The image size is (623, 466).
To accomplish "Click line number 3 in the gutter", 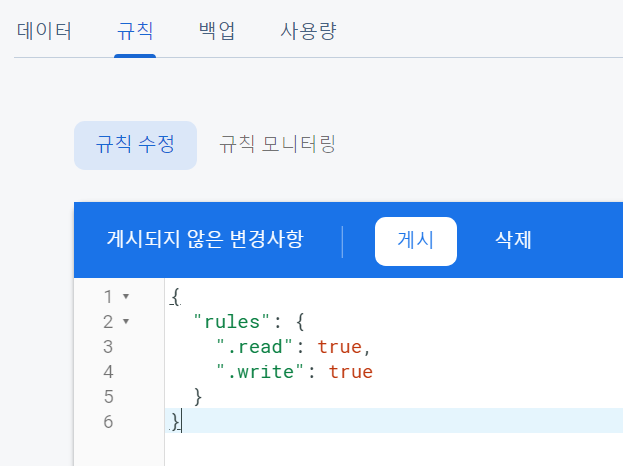I will (x=108, y=347).
